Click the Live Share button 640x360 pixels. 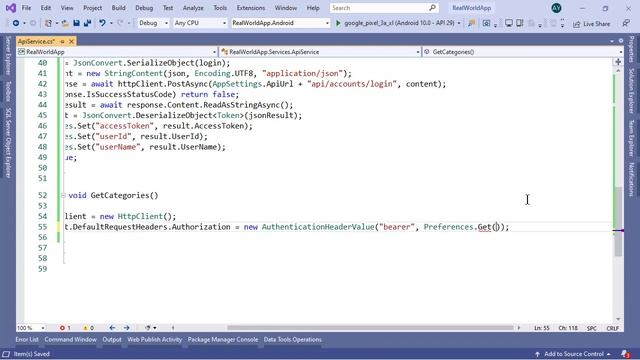(x=592, y=24)
